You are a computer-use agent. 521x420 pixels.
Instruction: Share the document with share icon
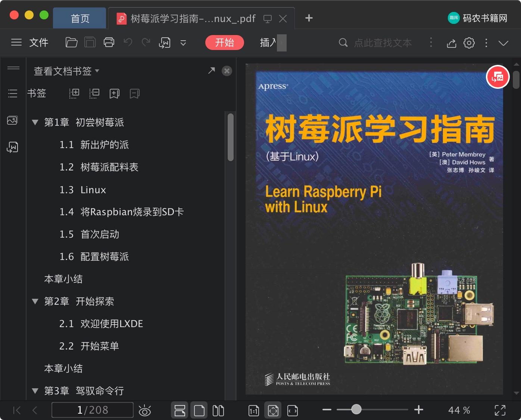point(452,43)
